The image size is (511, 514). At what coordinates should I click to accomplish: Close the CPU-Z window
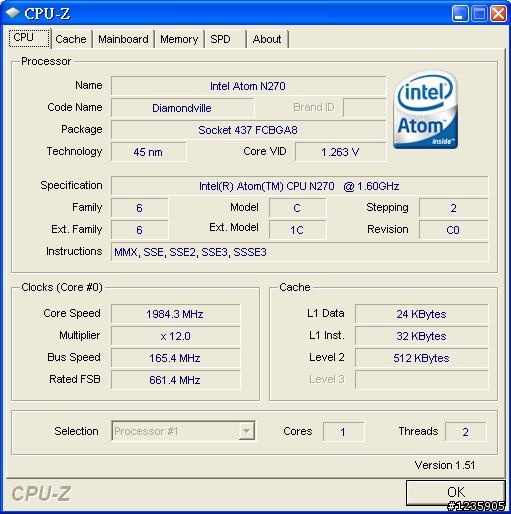pyautogui.click(x=499, y=14)
